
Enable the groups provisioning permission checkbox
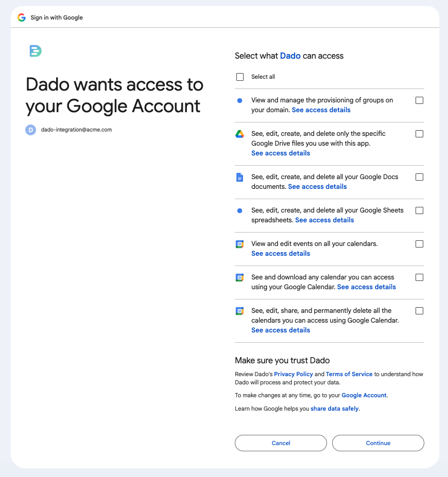point(419,100)
